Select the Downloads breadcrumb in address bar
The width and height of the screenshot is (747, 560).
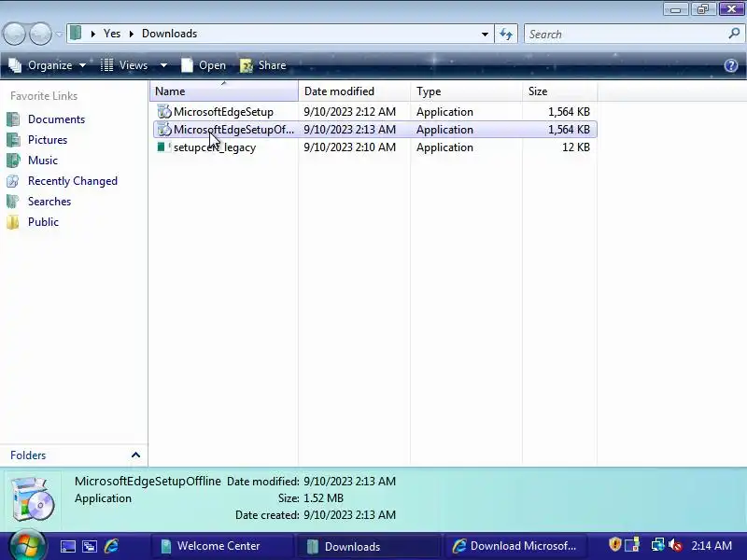pyautogui.click(x=170, y=34)
